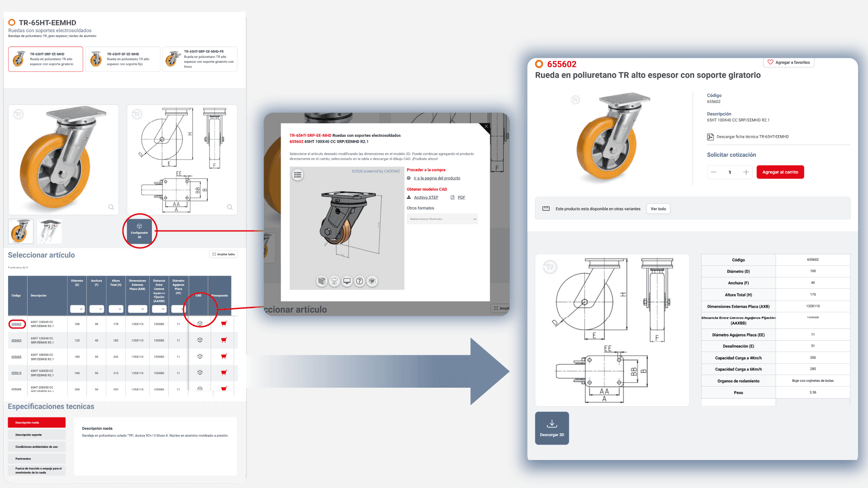Expand the Altura Total (H) filter dropdown
This screenshot has width=868, height=488.
116,309
